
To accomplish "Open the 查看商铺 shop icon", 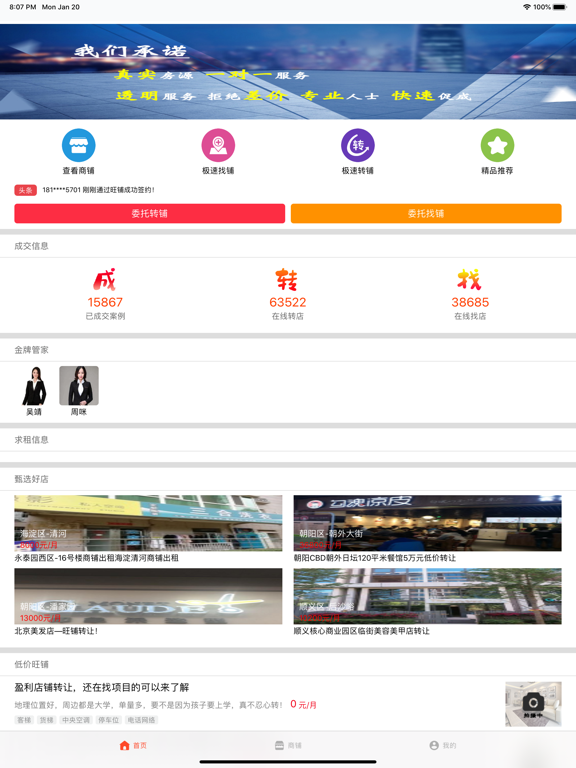I will [x=78, y=145].
